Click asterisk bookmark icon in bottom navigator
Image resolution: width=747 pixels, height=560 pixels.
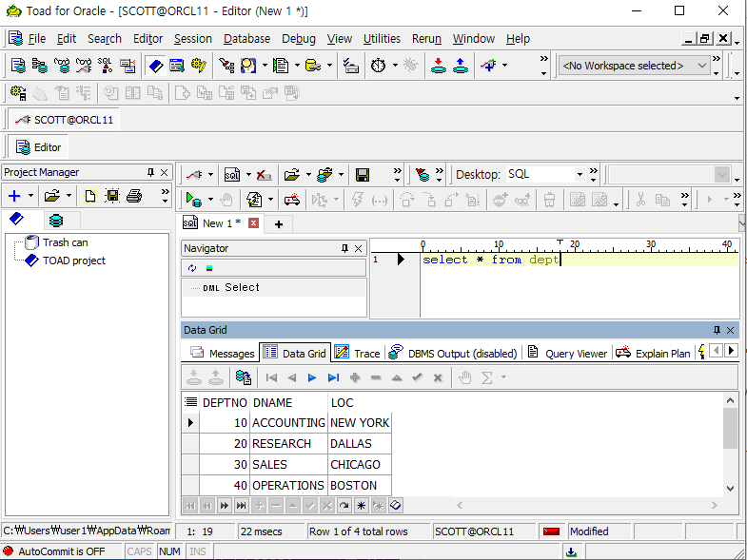(x=362, y=505)
